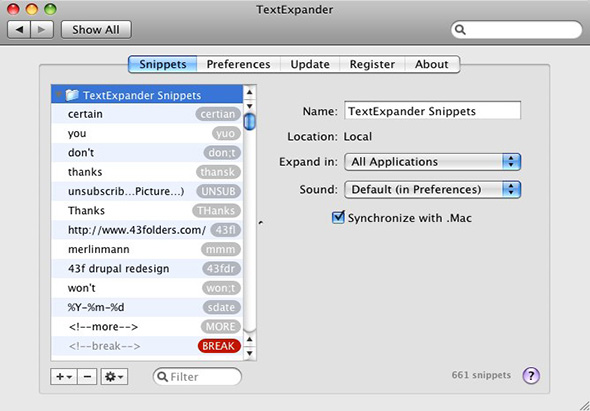This screenshot has height=411, width=590.
Task: Click the 'certian' abbreviation badge
Action: 218,114
